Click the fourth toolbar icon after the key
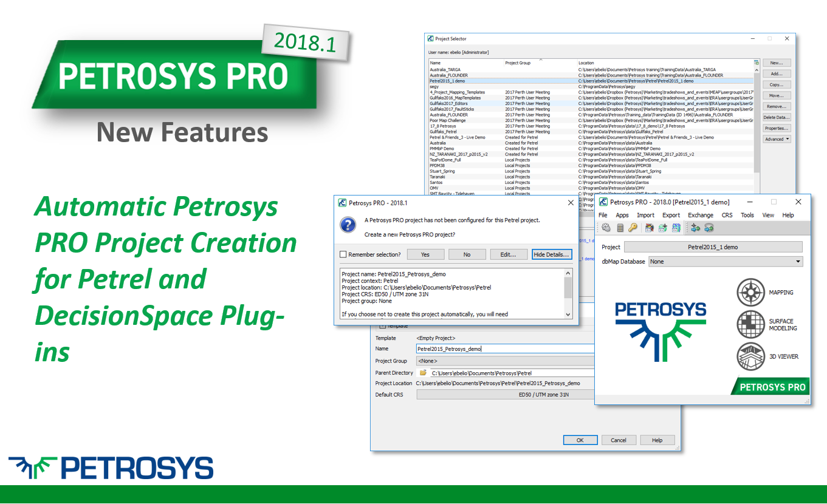 (650, 228)
